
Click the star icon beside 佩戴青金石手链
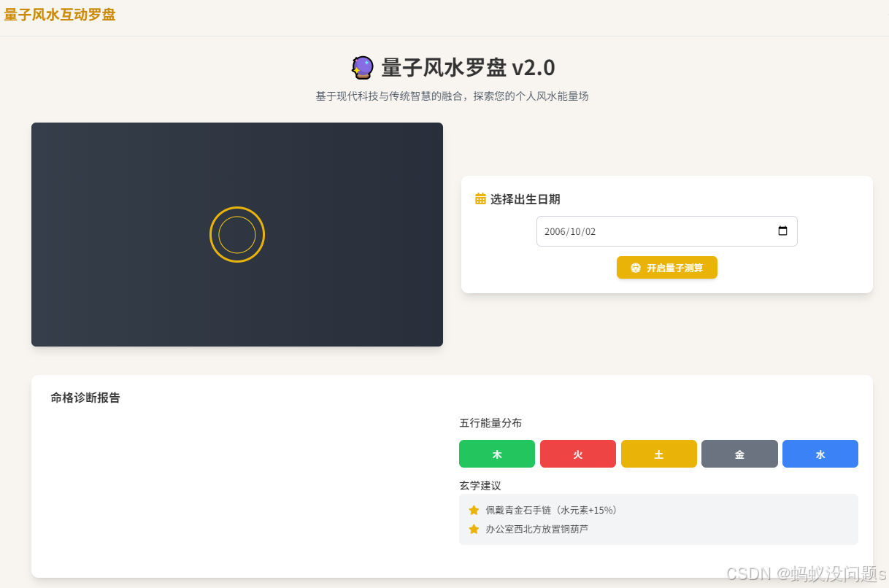tap(474, 510)
